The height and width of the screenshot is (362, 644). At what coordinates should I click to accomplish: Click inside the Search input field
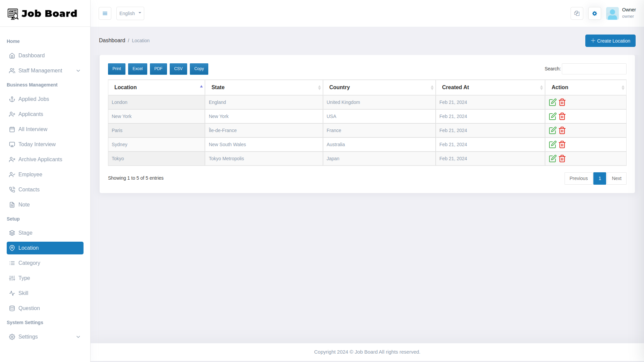(x=594, y=69)
